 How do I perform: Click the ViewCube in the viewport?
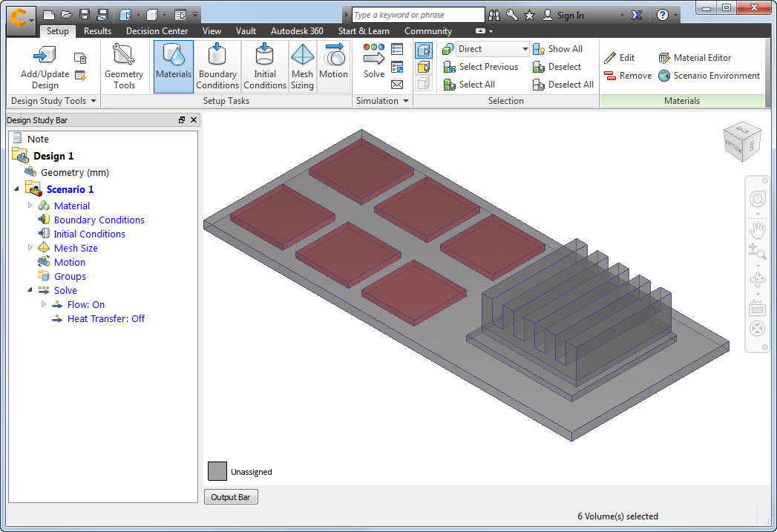coord(742,141)
